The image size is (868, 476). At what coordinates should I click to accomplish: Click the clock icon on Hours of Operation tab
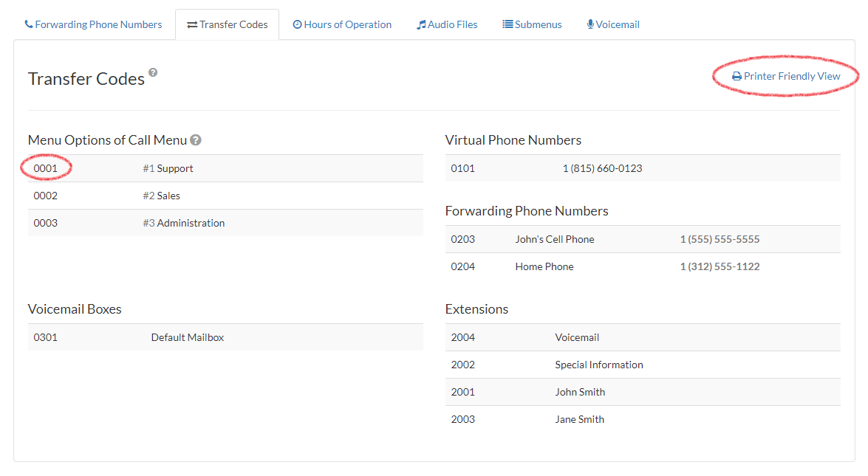(x=298, y=24)
